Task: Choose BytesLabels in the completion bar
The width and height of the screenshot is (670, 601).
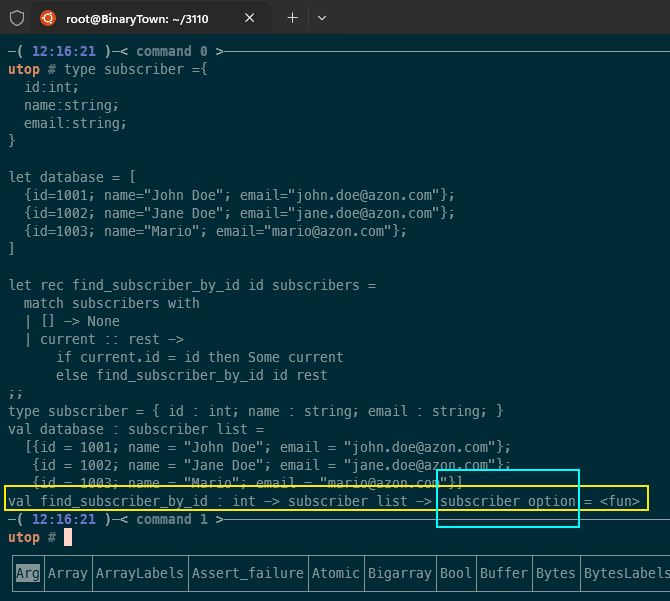Action: click(x=626, y=573)
